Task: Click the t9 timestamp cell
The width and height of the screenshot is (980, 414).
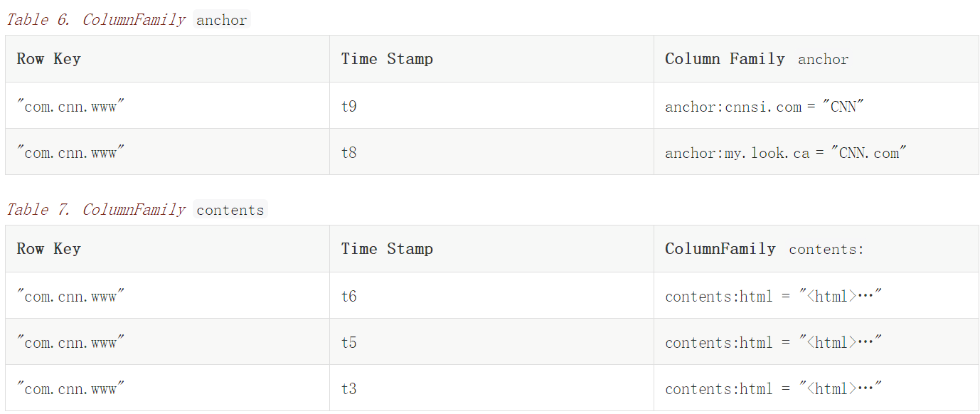Action: click(x=349, y=107)
